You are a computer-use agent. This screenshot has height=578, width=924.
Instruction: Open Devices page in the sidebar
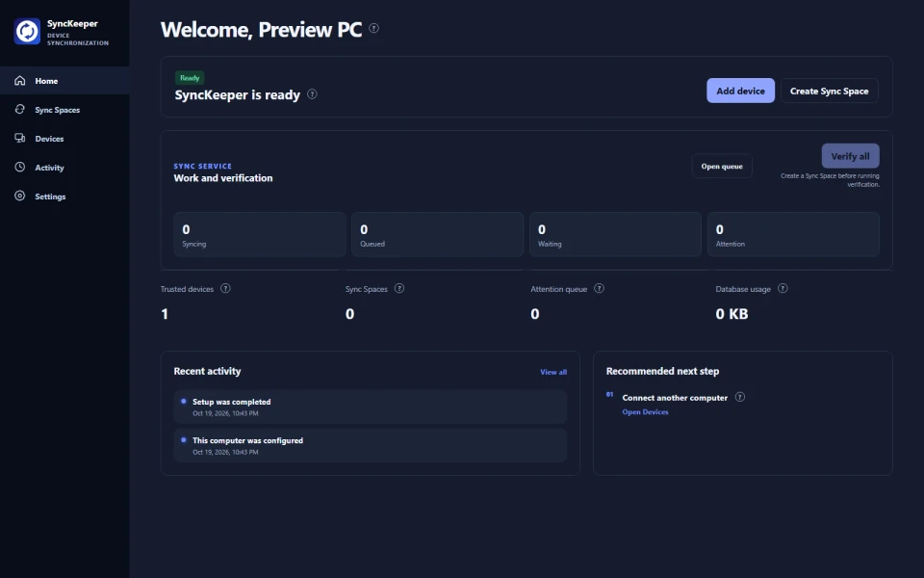click(x=64, y=139)
